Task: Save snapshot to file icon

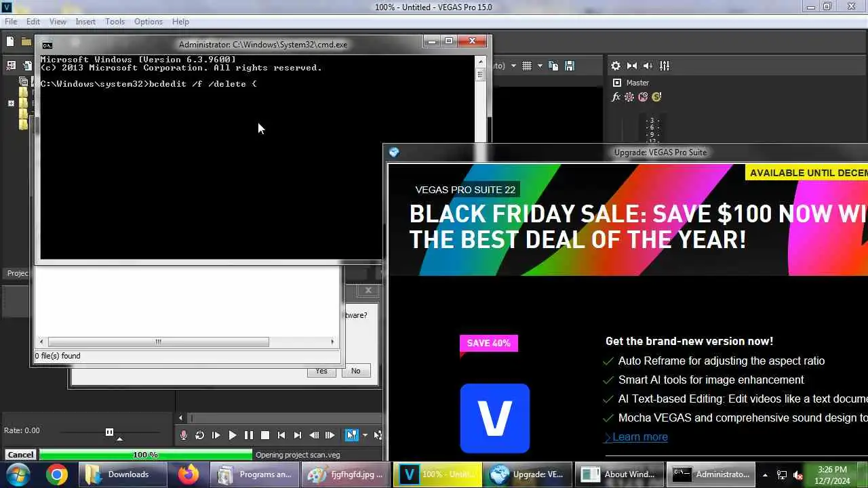Action: click(570, 66)
